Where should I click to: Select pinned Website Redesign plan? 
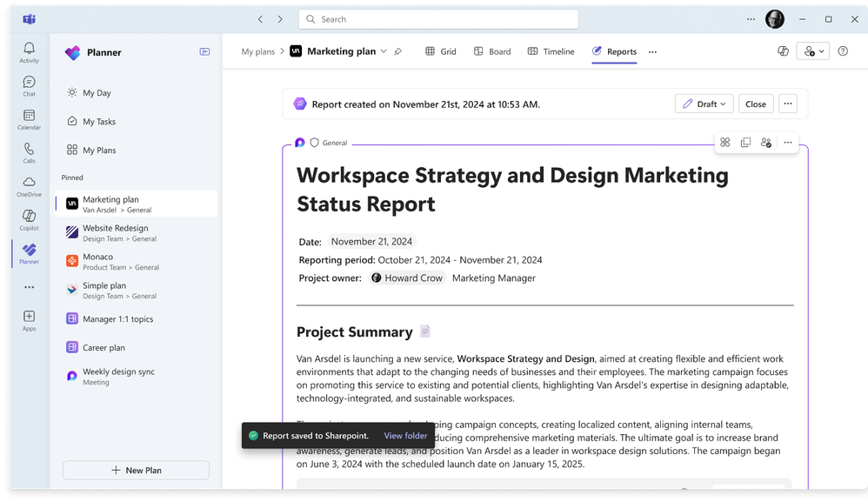tap(137, 232)
